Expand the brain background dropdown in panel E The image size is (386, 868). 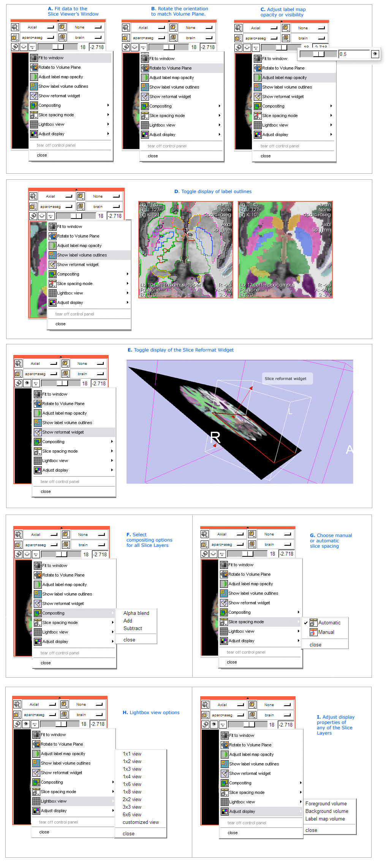tap(87, 374)
